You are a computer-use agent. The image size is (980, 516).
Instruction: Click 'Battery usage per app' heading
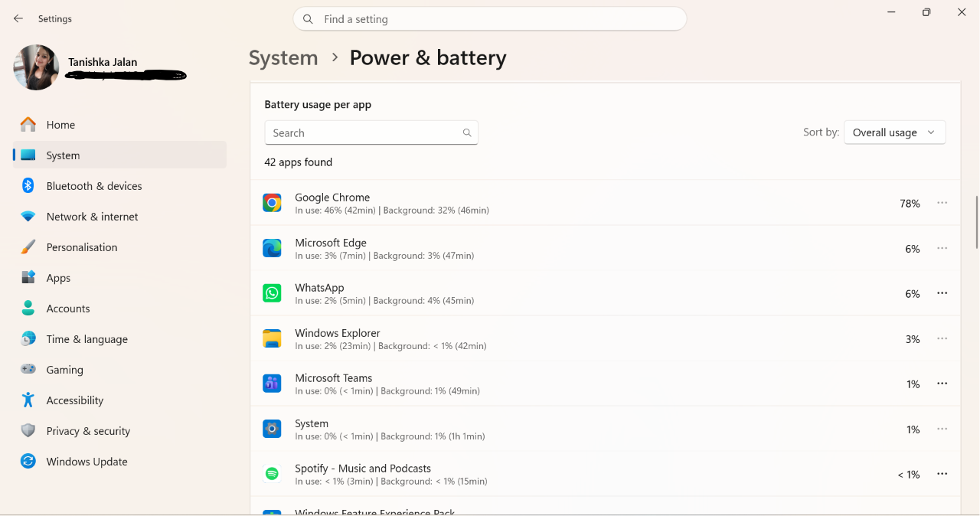318,105
